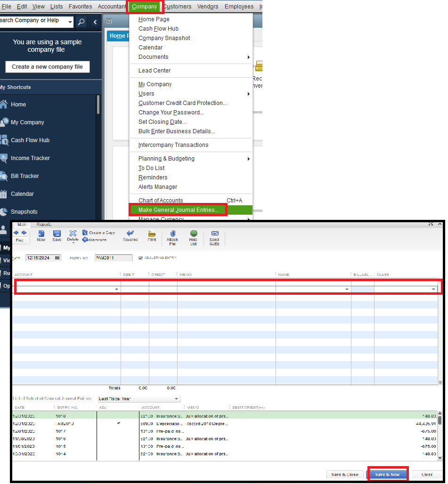The width and height of the screenshot is (448, 484).
Task: Switch to the Reports tab
Action: point(44,225)
